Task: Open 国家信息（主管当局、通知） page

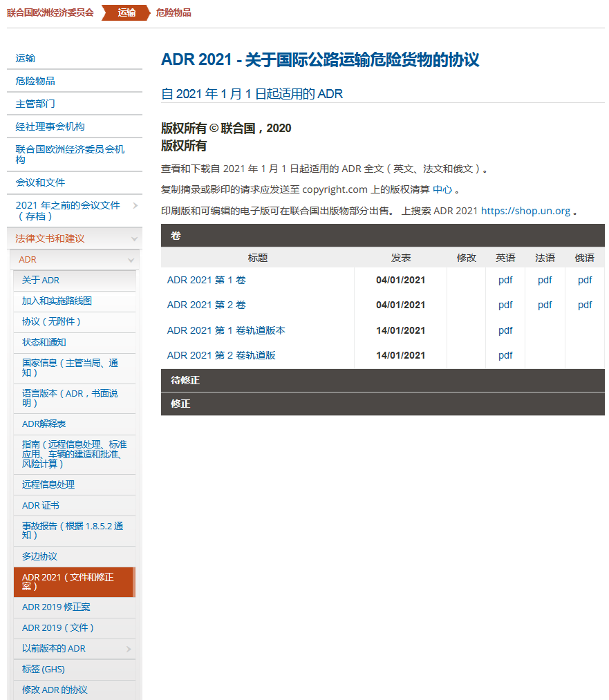Action: (x=70, y=368)
